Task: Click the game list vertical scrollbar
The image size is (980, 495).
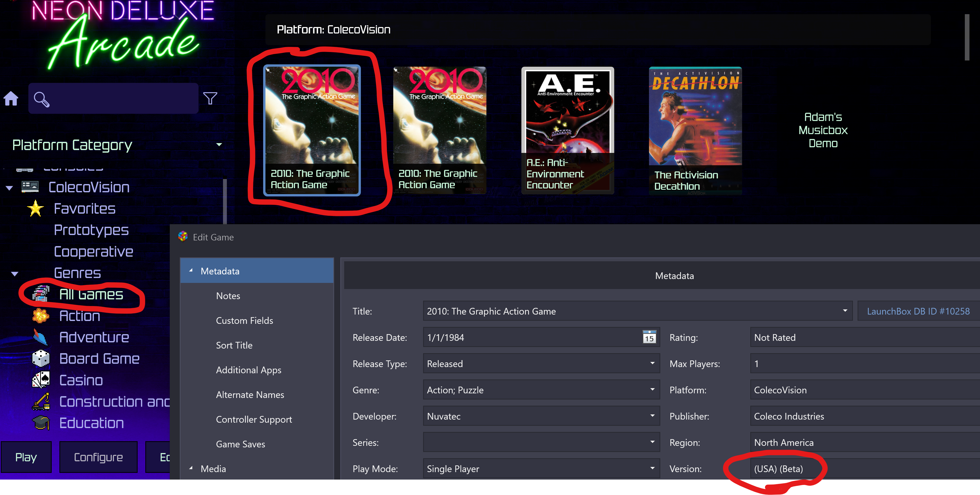Action: [967, 37]
